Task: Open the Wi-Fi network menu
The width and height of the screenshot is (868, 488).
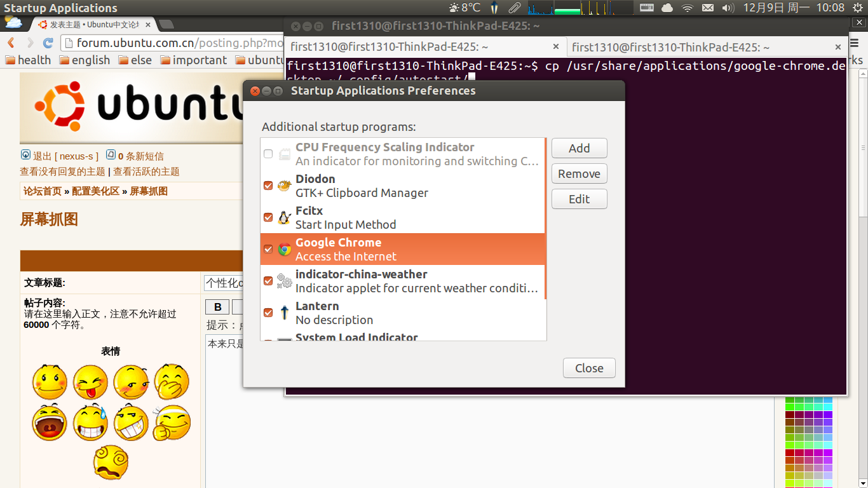Action: [x=688, y=8]
